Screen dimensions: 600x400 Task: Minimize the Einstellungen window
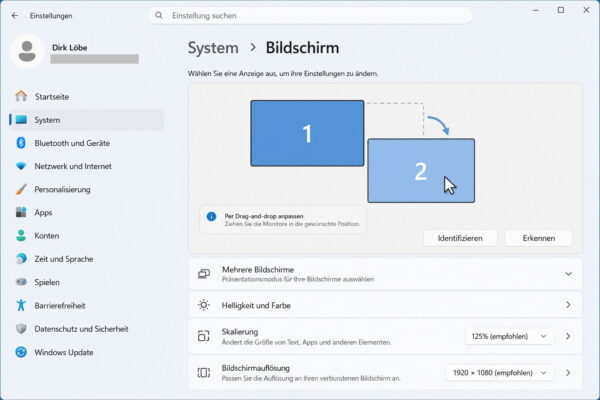tap(535, 10)
